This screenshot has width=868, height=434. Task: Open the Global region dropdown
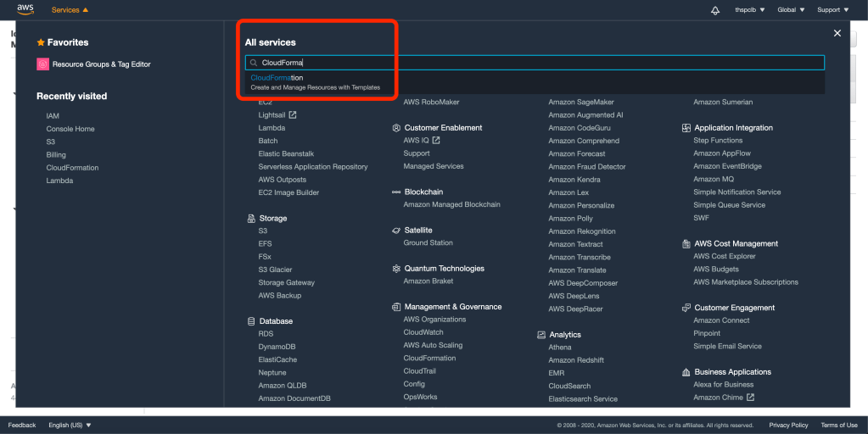791,10
